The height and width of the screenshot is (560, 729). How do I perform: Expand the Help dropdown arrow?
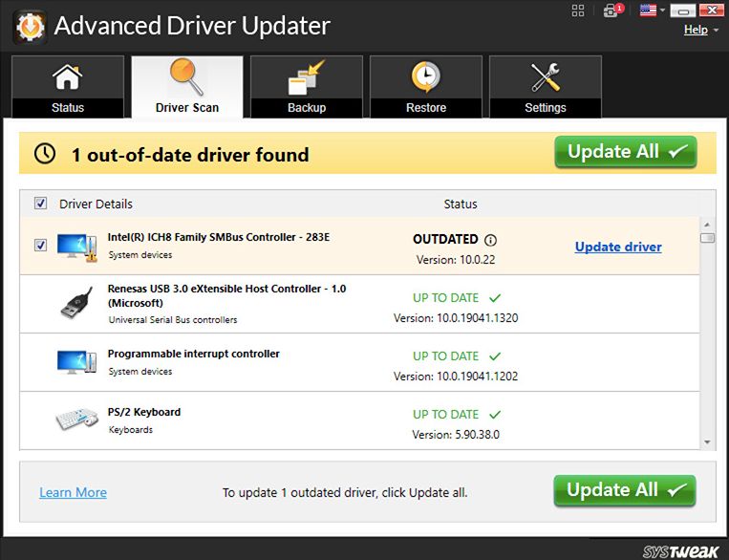coord(716,30)
